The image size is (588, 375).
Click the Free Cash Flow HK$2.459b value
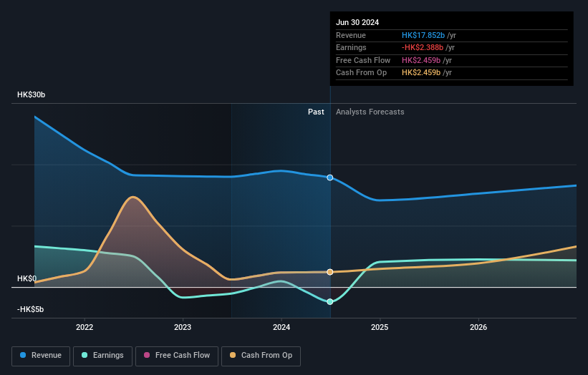(421, 60)
